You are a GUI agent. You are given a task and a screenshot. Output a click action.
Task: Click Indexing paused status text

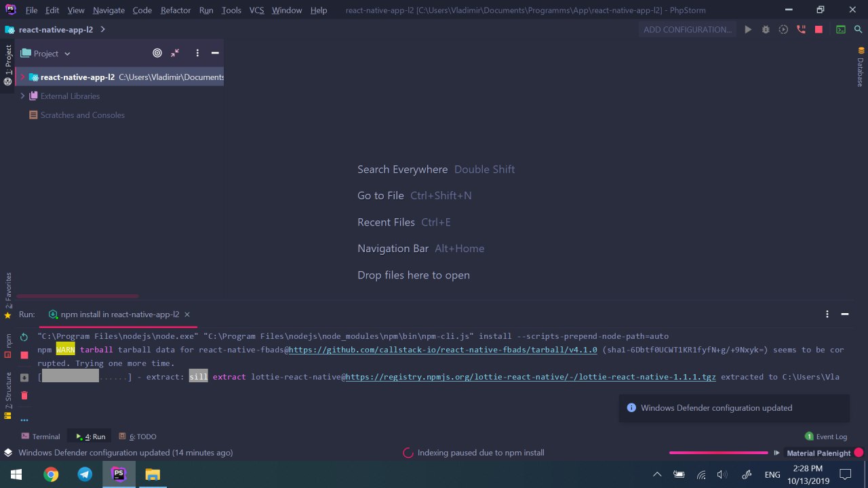(481, 453)
